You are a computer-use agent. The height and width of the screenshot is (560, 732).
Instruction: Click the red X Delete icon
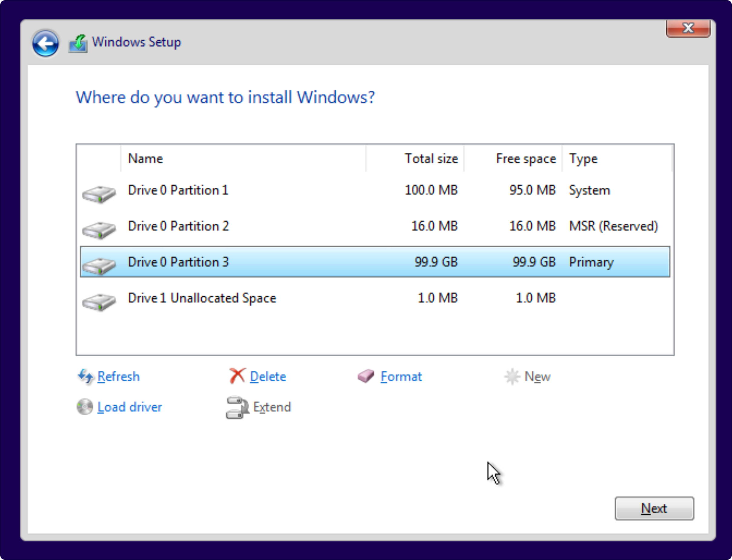[237, 376]
